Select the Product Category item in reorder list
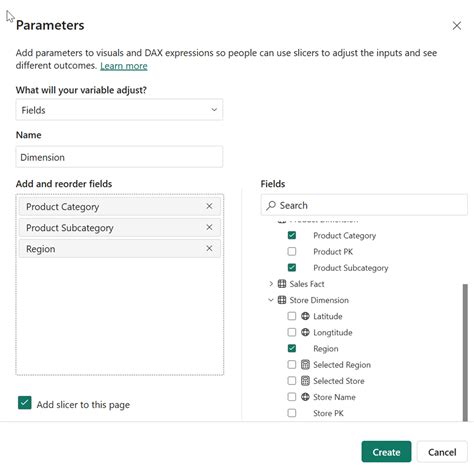Viewport: 474px width, 474px height. pos(120,206)
